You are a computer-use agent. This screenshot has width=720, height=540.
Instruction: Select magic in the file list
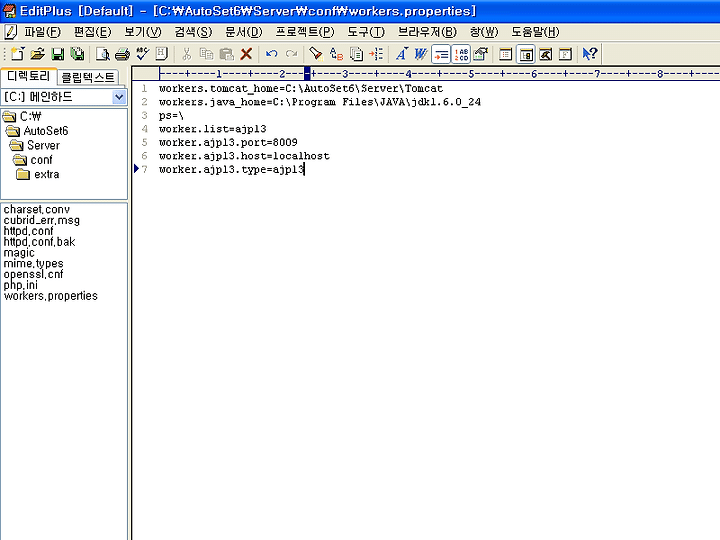pyautogui.click(x=19, y=253)
